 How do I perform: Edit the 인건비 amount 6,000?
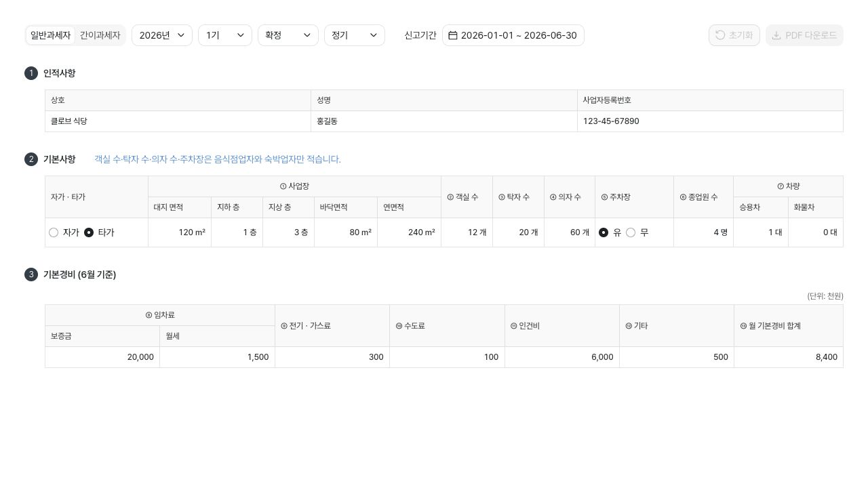coord(562,357)
